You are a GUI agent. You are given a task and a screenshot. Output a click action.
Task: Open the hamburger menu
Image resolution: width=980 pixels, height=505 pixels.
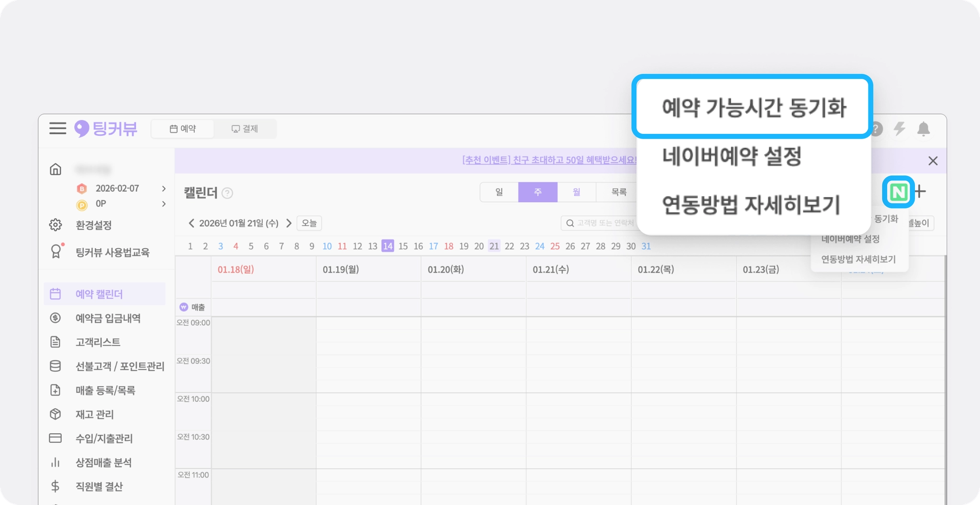[x=58, y=128]
